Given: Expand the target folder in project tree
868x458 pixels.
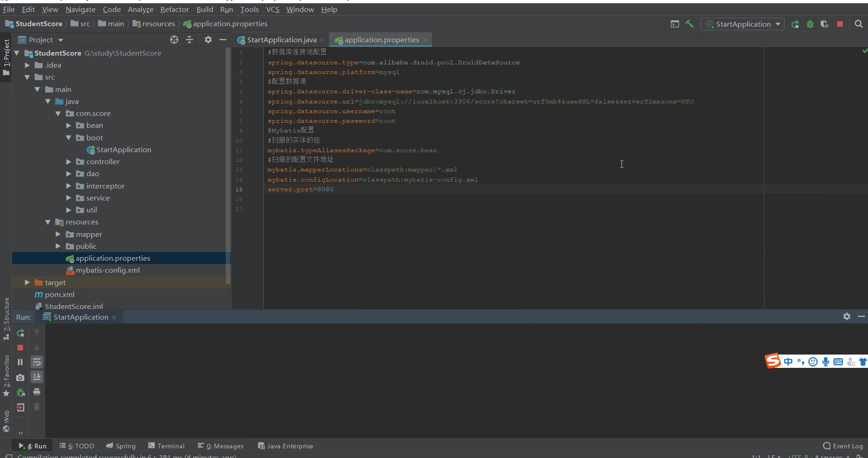Looking at the screenshot, I should (x=27, y=282).
